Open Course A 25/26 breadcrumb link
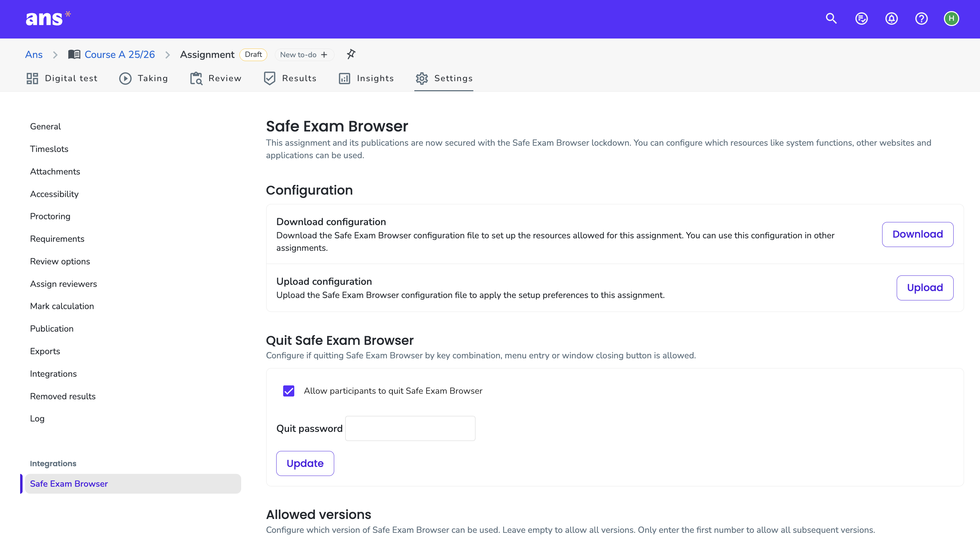The height and width of the screenshot is (537, 980). pos(119,54)
